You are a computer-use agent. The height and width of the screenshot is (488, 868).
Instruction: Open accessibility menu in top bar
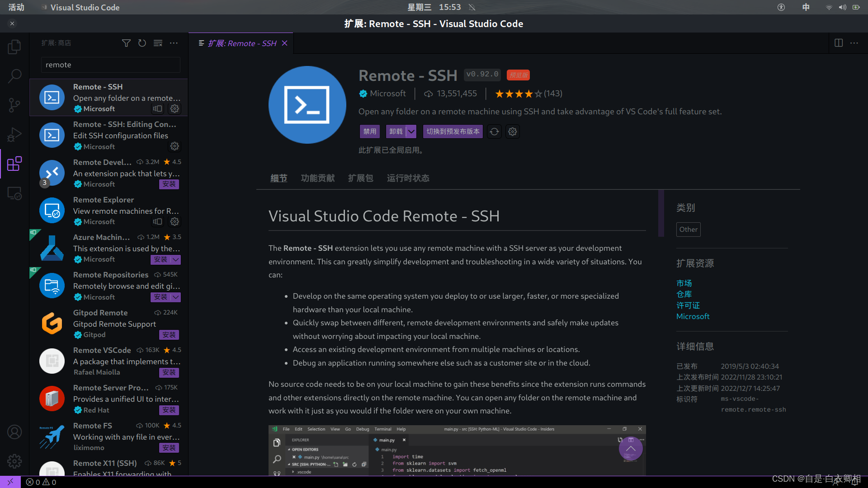pos(781,7)
